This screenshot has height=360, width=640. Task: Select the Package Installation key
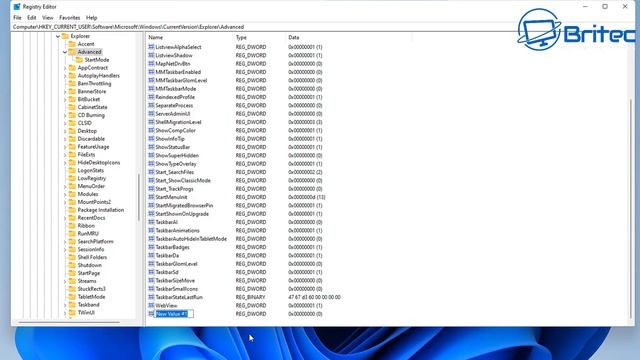100,210
